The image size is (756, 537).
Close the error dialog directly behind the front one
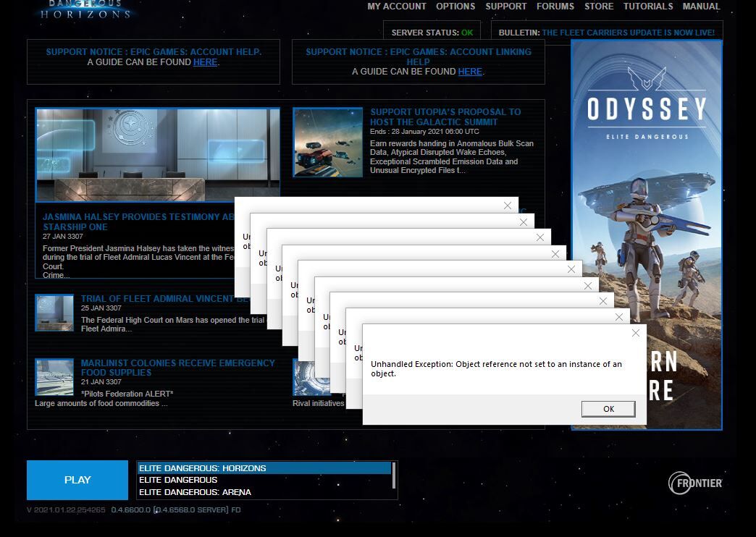619,317
